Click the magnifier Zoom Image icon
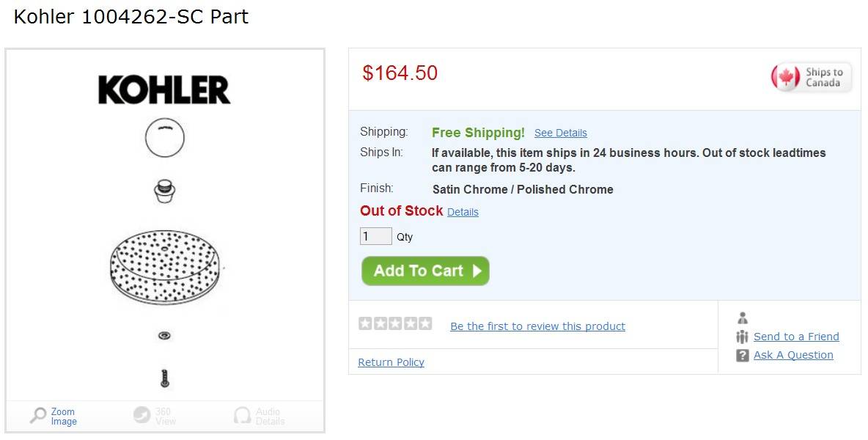The height and width of the screenshot is (440, 868). 38,416
